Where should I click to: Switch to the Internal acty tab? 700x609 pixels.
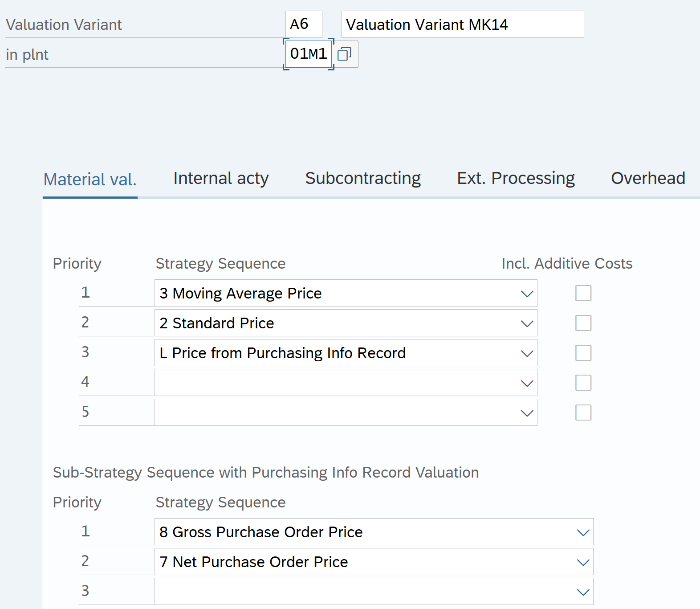coord(221,178)
